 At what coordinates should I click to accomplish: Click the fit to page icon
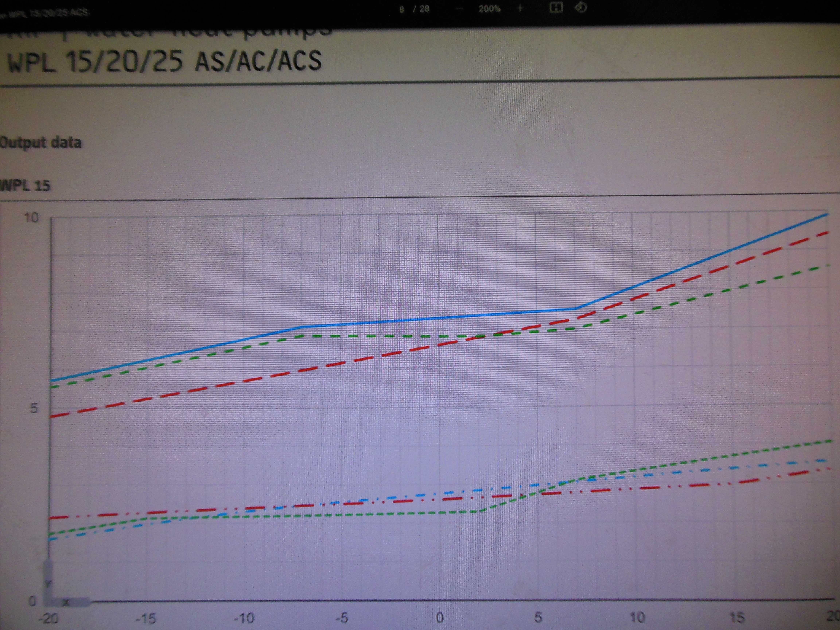(556, 8)
